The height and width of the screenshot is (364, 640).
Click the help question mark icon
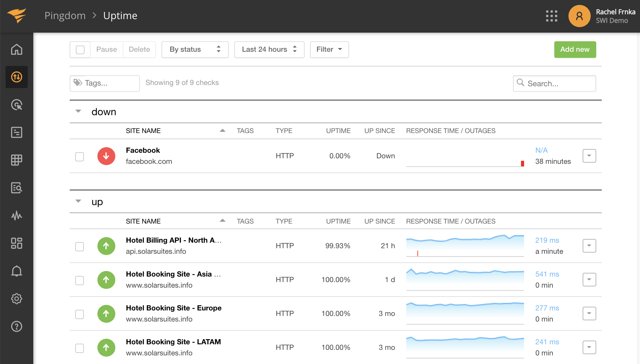pyautogui.click(x=17, y=326)
